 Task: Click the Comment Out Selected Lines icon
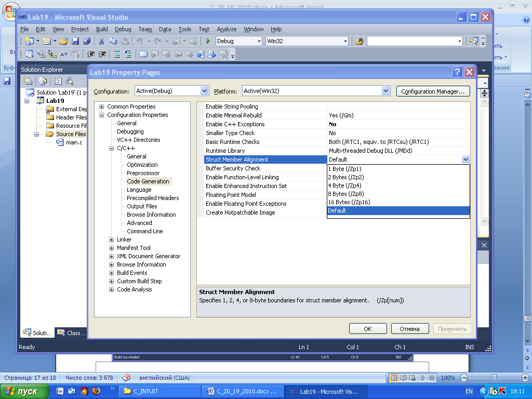tap(117, 54)
